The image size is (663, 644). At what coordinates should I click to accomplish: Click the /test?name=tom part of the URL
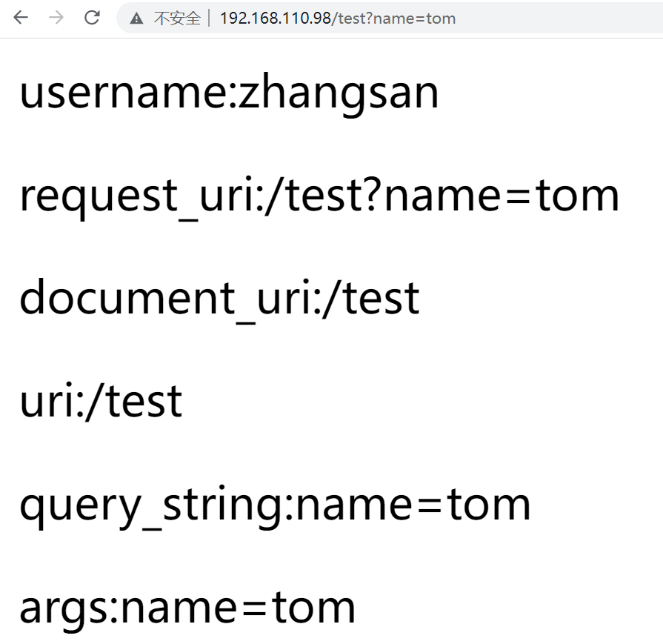point(393,19)
